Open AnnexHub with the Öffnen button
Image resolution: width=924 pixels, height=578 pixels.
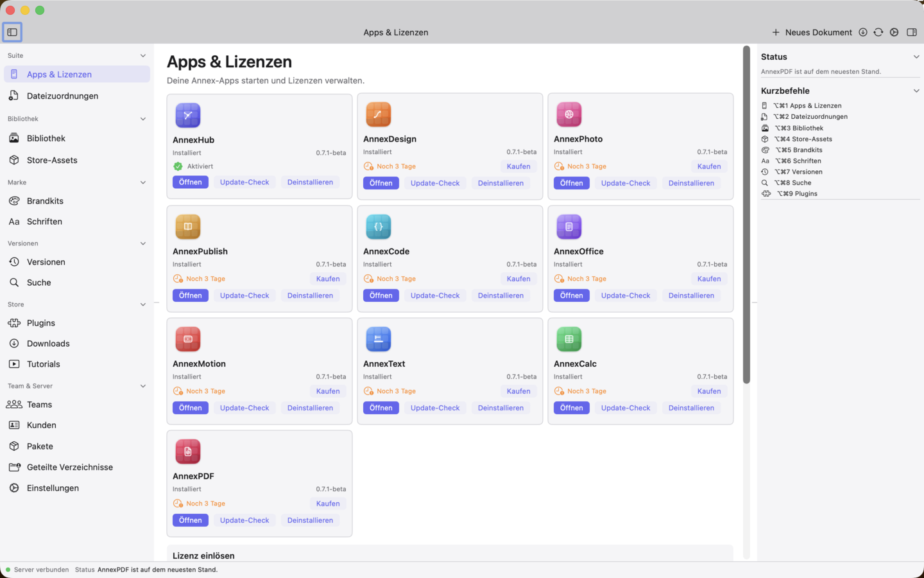point(191,182)
